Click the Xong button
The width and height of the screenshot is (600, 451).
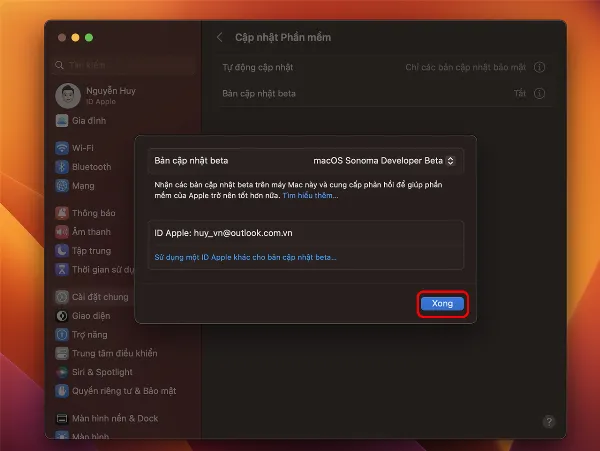(442, 304)
